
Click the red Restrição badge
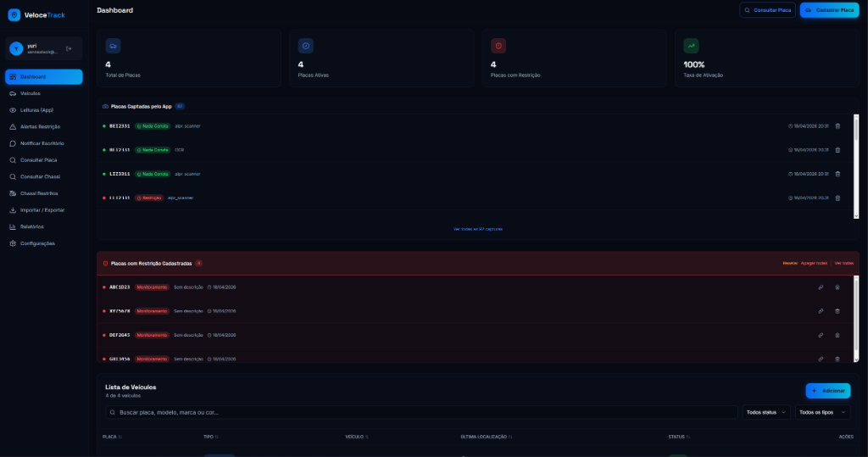[x=149, y=198]
